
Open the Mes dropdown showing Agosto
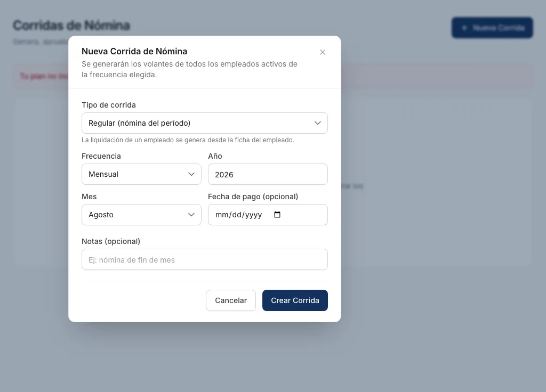141,215
